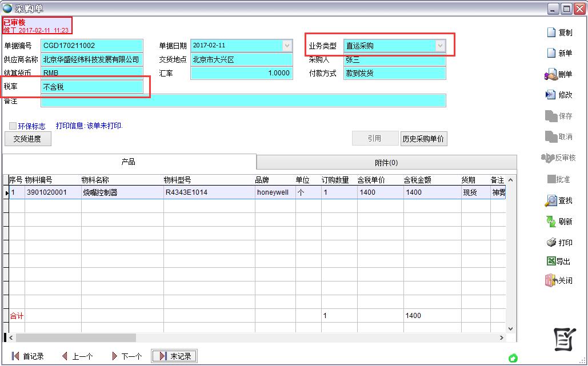Image resolution: width=588 pixels, height=366 pixels.
Task: Create a new order with 新单 icon
Action: pyautogui.click(x=551, y=53)
